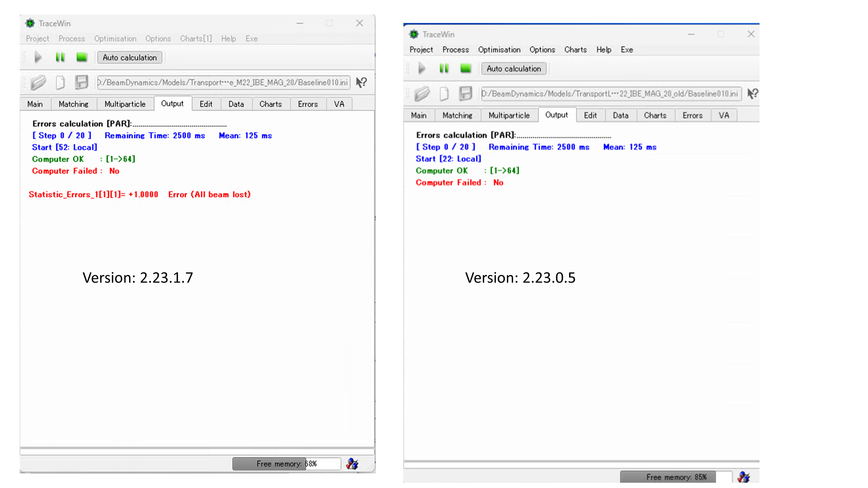Open Charts[1] menu in left window
Image resolution: width=868 pixels, height=488 pixels.
tap(196, 39)
